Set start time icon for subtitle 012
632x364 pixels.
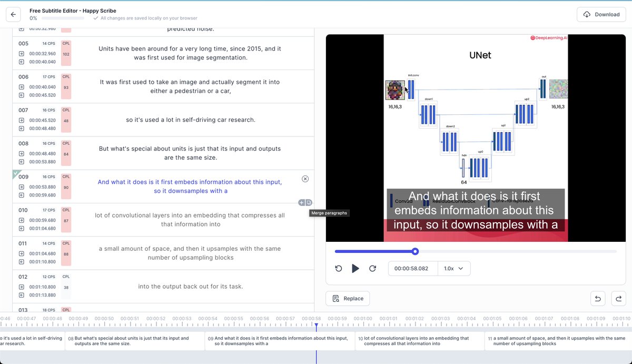pyautogui.click(x=22, y=287)
